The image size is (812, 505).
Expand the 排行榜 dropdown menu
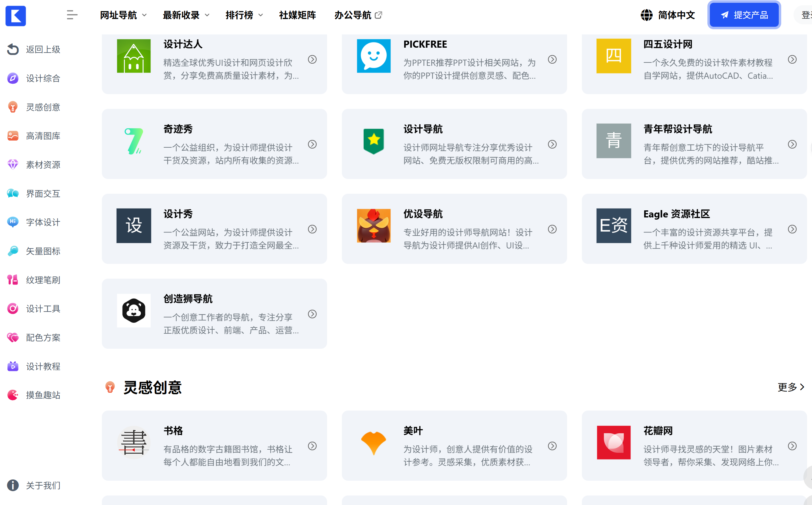pos(244,15)
